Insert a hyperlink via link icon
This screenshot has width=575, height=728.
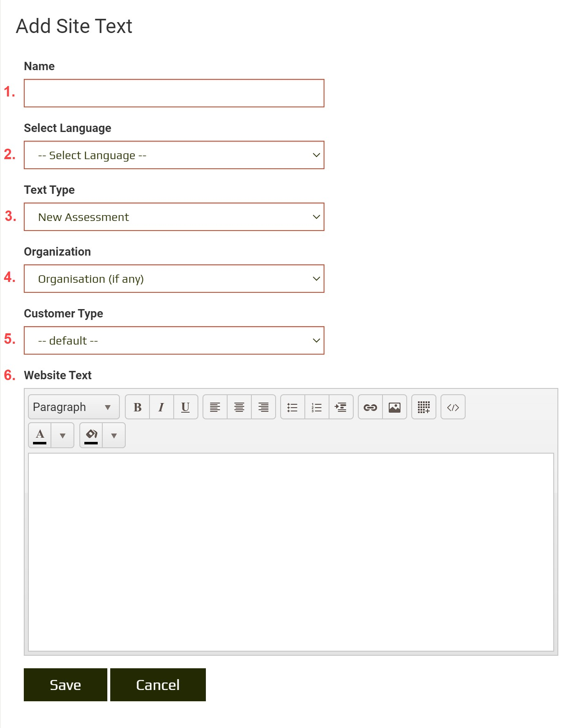coord(370,407)
